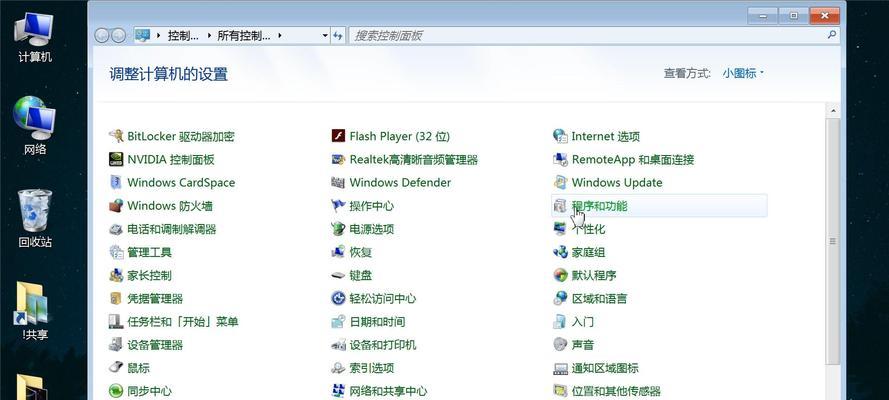Viewport: 889px width, 400px height.
Task: Open the 个性化 link
Action: pyautogui.click(x=588, y=229)
